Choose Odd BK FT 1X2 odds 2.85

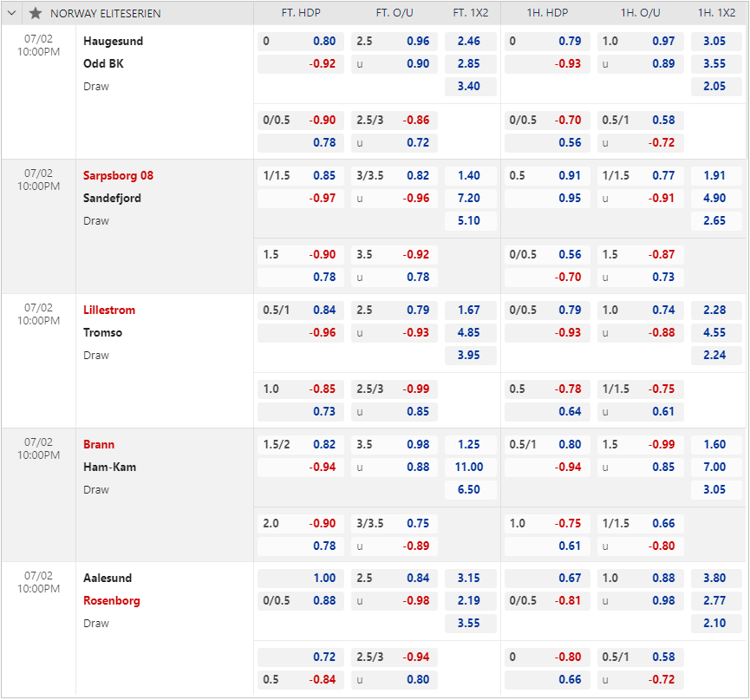coord(470,63)
